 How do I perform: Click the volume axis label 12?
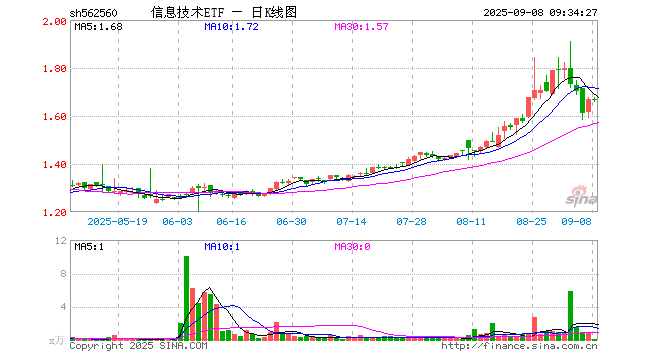61,241
